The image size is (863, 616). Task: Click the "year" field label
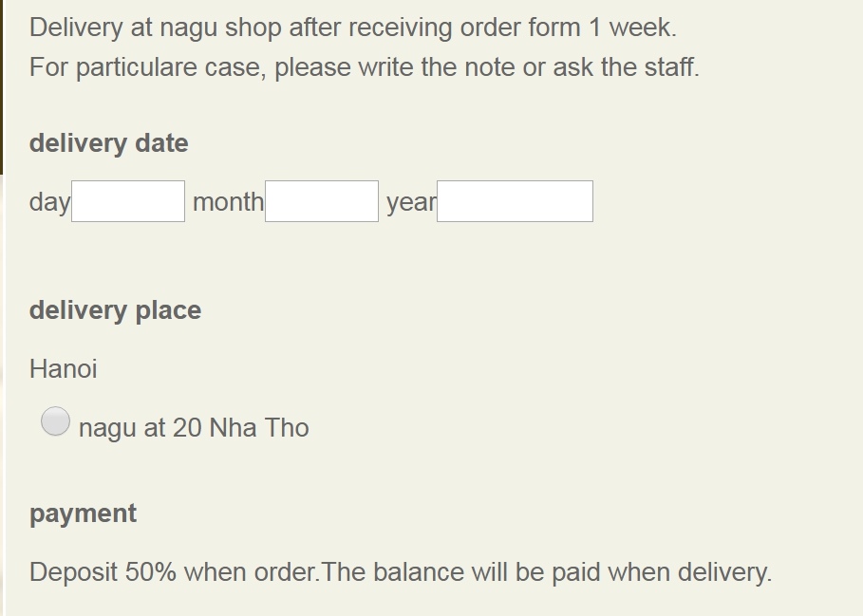coord(410,201)
